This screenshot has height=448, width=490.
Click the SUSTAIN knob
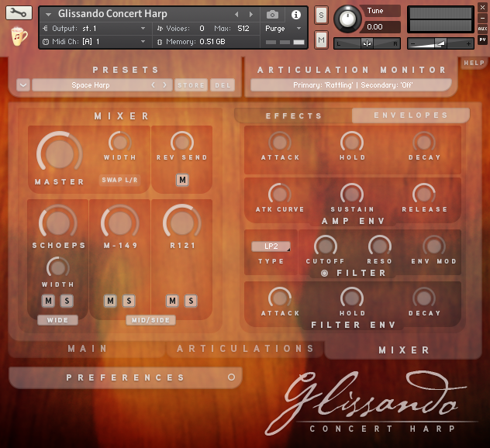pyautogui.click(x=352, y=195)
